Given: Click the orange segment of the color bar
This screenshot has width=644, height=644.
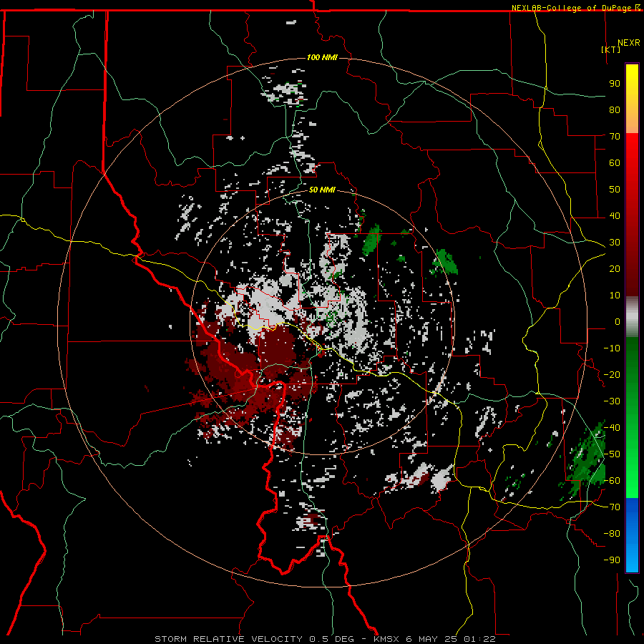Looking at the screenshot, I should click(x=632, y=122).
